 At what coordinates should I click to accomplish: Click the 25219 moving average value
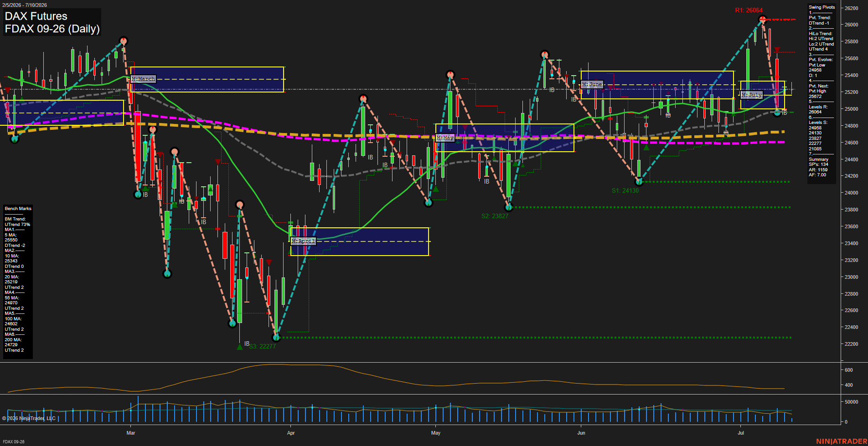tap(11, 282)
